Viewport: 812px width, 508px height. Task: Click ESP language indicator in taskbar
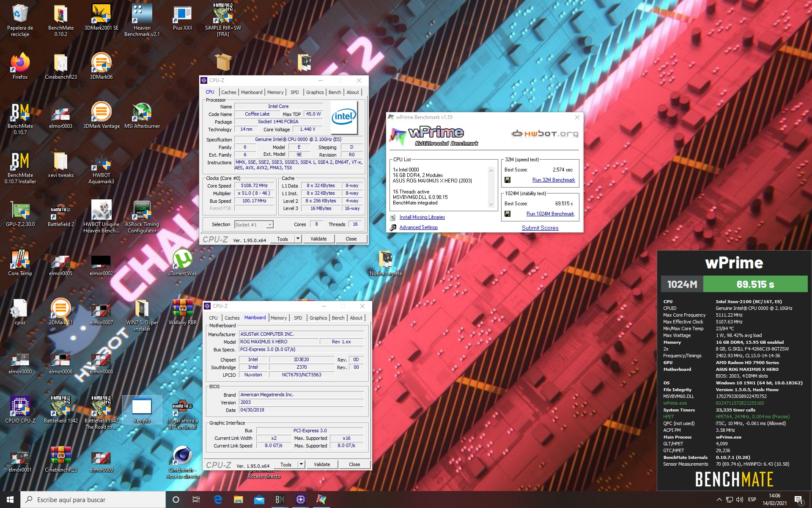(x=752, y=500)
